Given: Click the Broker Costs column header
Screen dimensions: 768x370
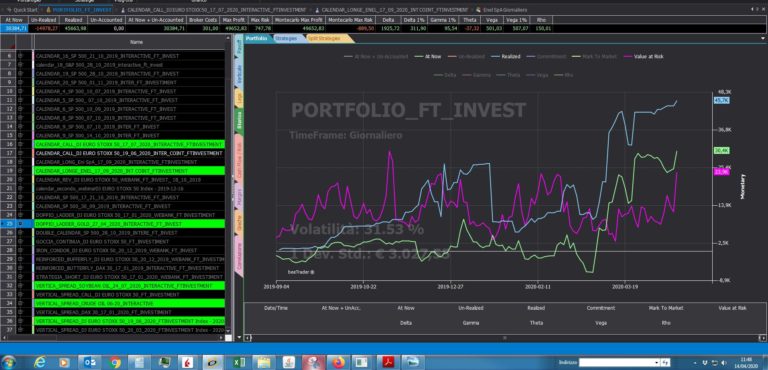Looking at the screenshot, I should pyautogui.click(x=204, y=20).
